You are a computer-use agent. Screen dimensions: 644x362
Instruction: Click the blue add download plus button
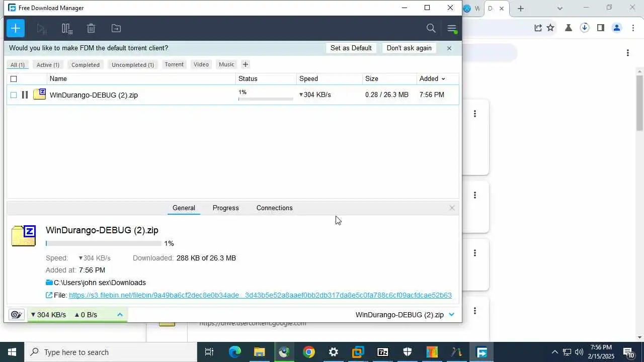pyautogui.click(x=16, y=28)
